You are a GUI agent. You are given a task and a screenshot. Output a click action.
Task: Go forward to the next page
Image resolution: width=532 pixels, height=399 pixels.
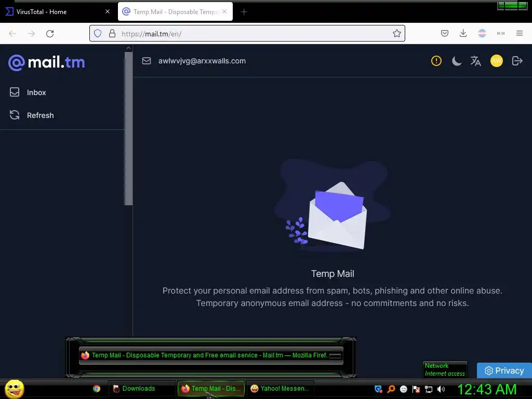31,33
